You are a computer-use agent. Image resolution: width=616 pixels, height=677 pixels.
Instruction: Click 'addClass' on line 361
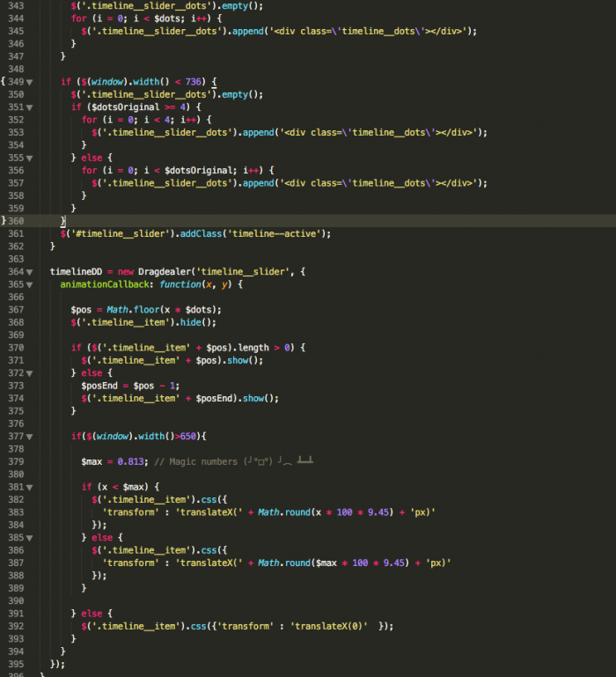pos(201,233)
